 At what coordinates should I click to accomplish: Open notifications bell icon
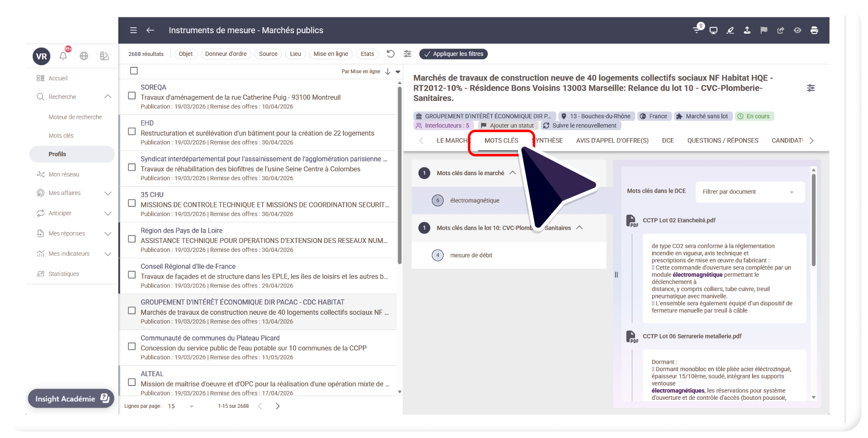(63, 56)
